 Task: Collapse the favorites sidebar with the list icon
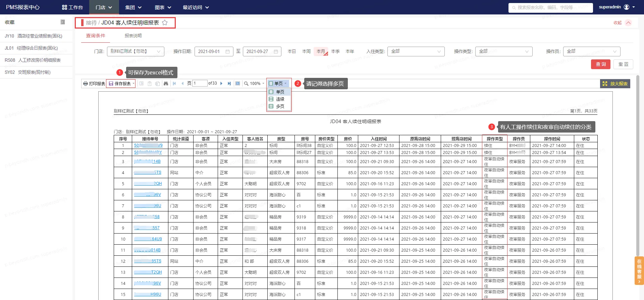pos(63,22)
